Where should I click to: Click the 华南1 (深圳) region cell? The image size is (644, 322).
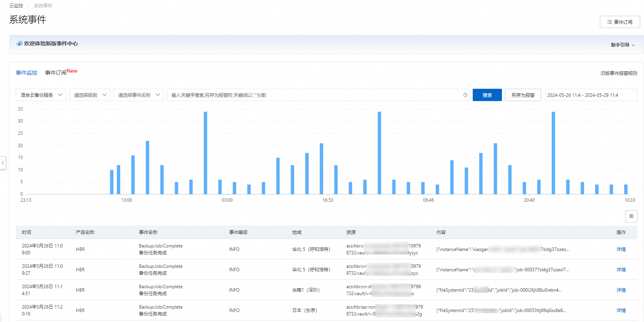(306, 290)
